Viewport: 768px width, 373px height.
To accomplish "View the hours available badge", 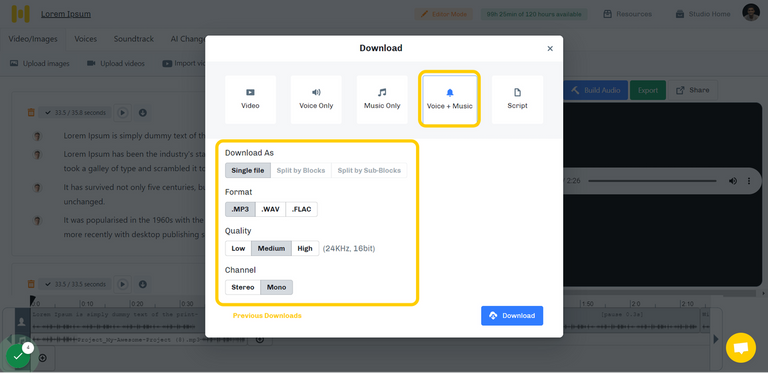I will tap(534, 14).
